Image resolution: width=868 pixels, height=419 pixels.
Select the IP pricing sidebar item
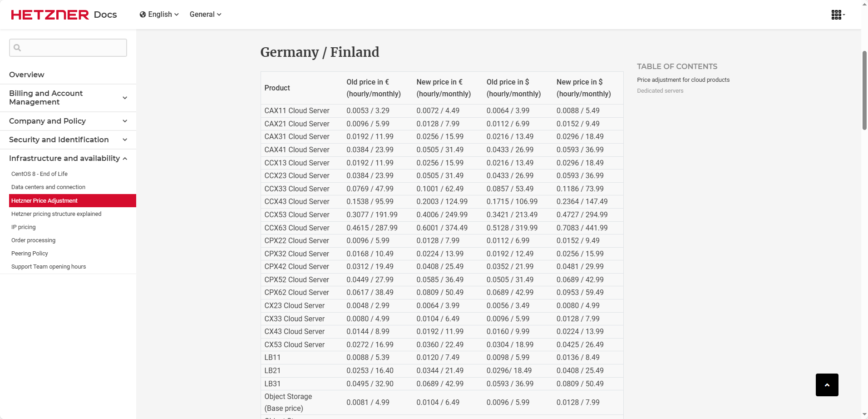pyautogui.click(x=23, y=227)
